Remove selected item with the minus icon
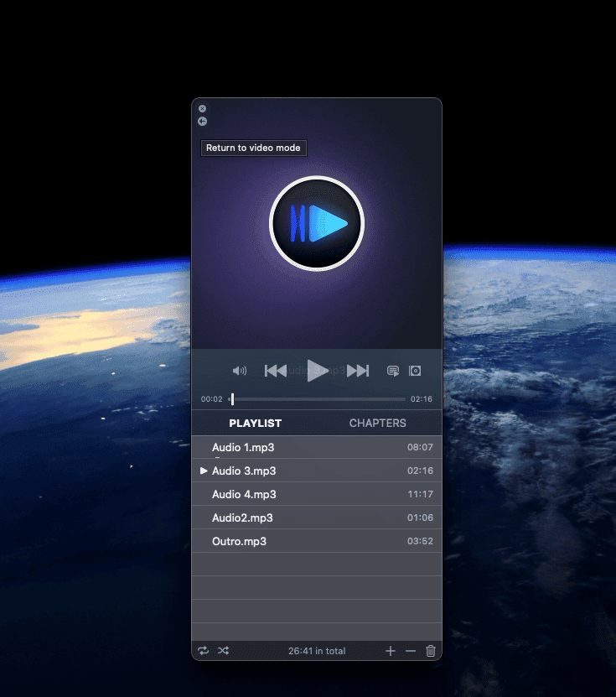This screenshot has height=697, width=616. (x=410, y=651)
